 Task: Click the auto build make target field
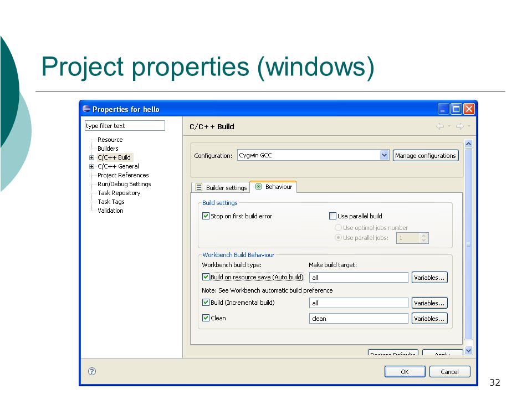[x=359, y=277]
